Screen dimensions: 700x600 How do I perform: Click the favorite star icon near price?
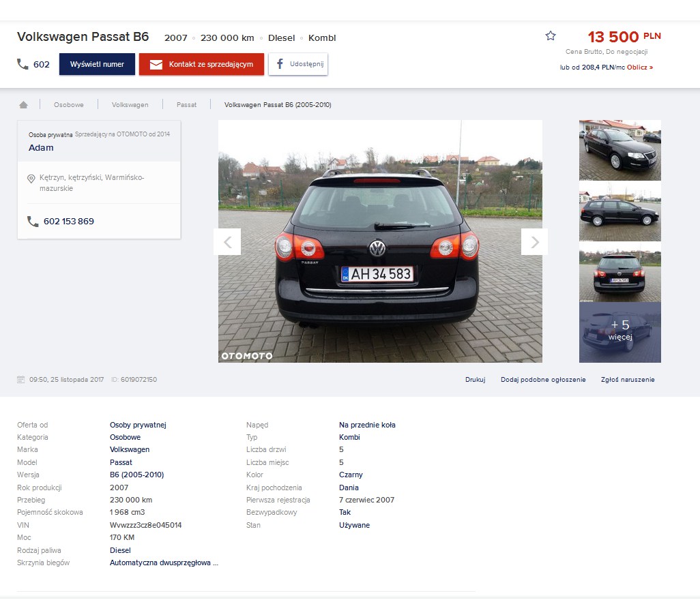(x=551, y=36)
